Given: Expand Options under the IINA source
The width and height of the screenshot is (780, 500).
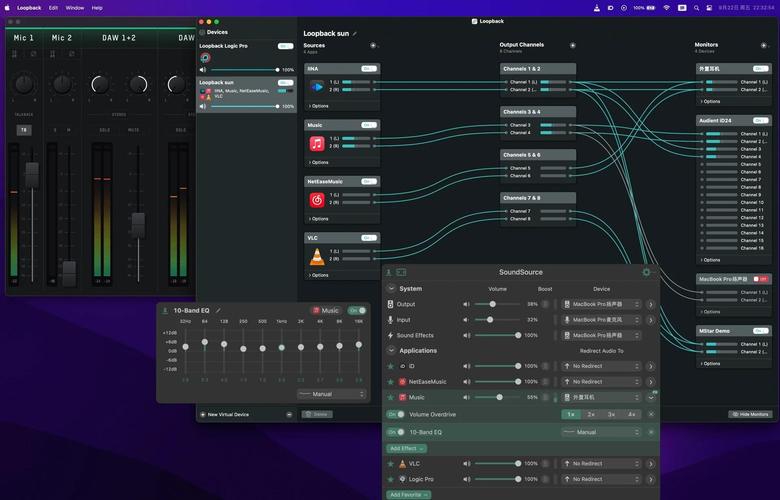Looking at the screenshot, I should point(318,105).
